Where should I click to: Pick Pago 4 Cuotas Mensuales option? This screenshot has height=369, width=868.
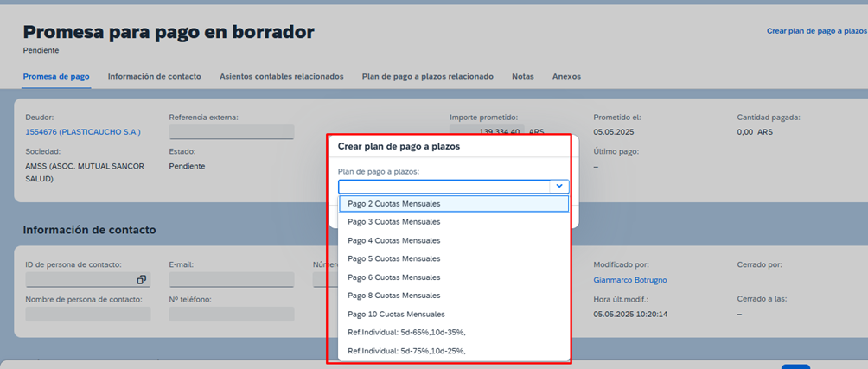393,240
